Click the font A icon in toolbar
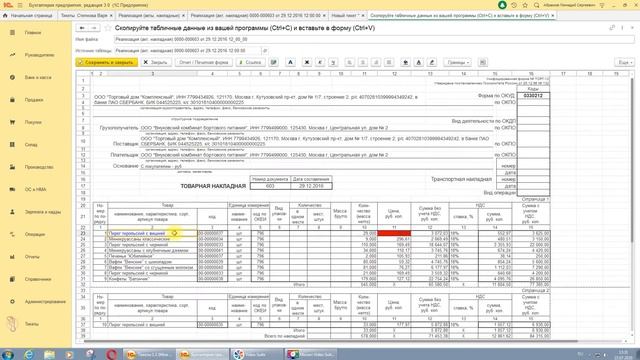 tap(290, 62)
